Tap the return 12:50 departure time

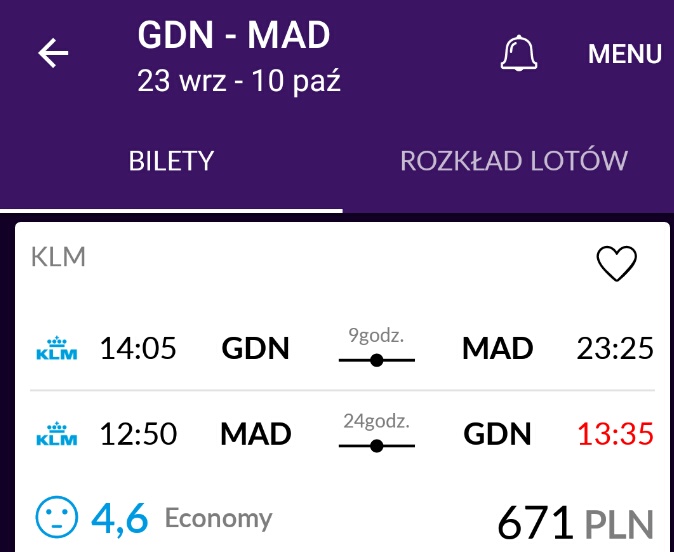(138, 433)
